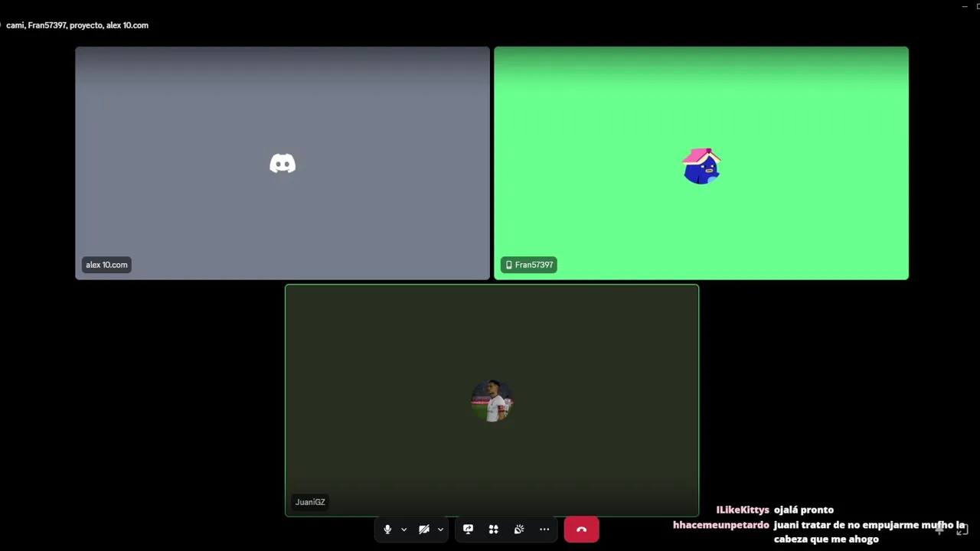The height and width of the screenshot is (551, 980).
Task: Share your screen
Action: (x=468, y=530)
